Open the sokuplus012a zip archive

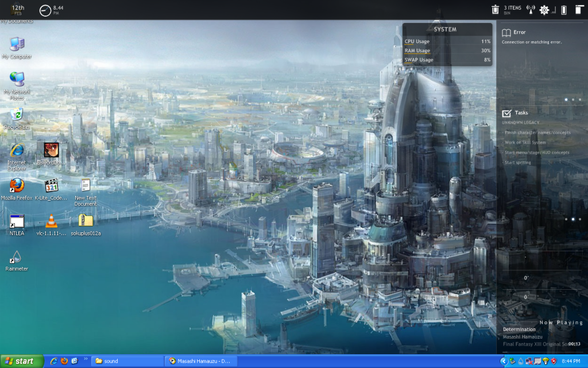coord(86,225)
